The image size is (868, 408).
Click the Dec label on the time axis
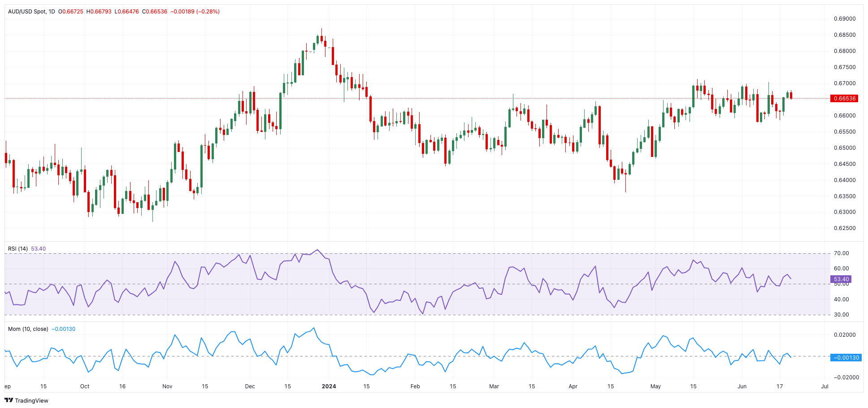tap(250, 386)
